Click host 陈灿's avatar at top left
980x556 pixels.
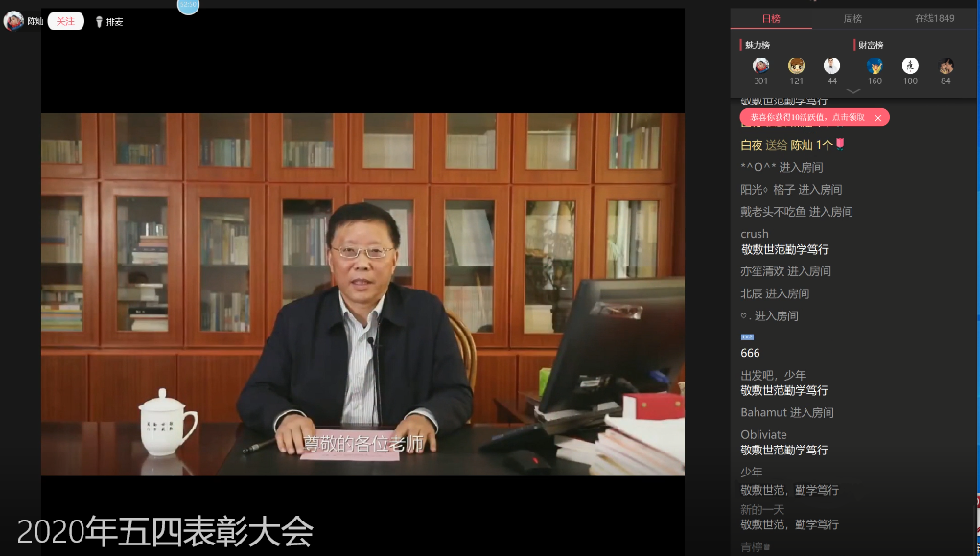point(13,21)
